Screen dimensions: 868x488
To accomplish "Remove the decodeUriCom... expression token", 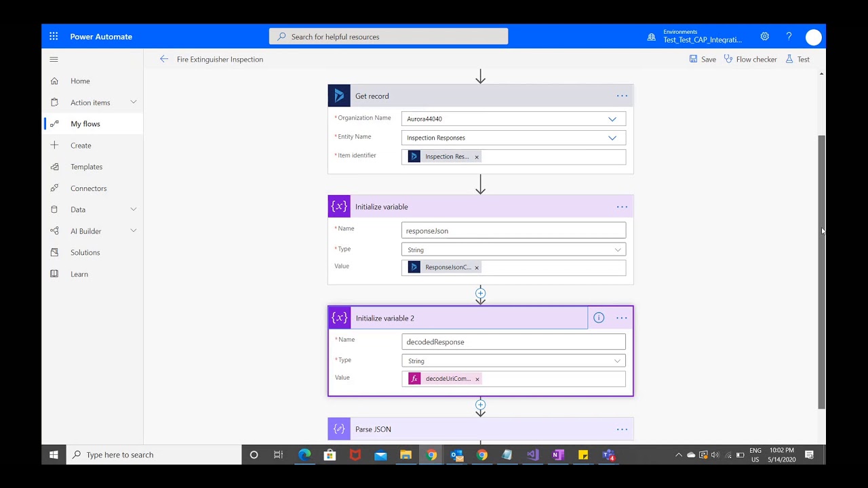I will (x=477, y=379).
